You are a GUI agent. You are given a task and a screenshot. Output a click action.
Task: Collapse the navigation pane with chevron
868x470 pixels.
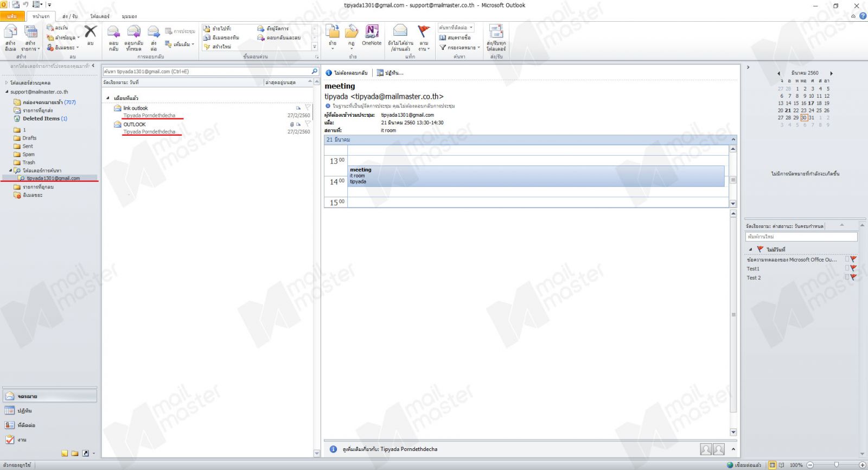[x=93, y=66]
